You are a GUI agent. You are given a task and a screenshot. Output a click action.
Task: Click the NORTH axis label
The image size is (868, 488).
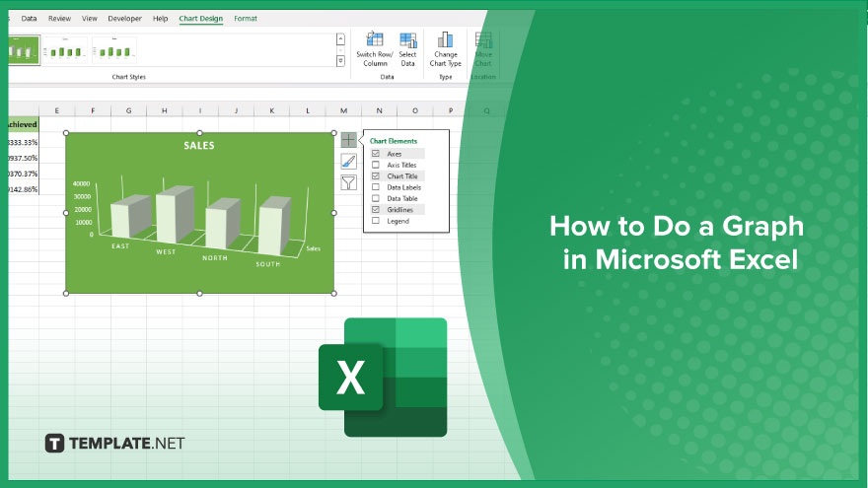point(215,258)
